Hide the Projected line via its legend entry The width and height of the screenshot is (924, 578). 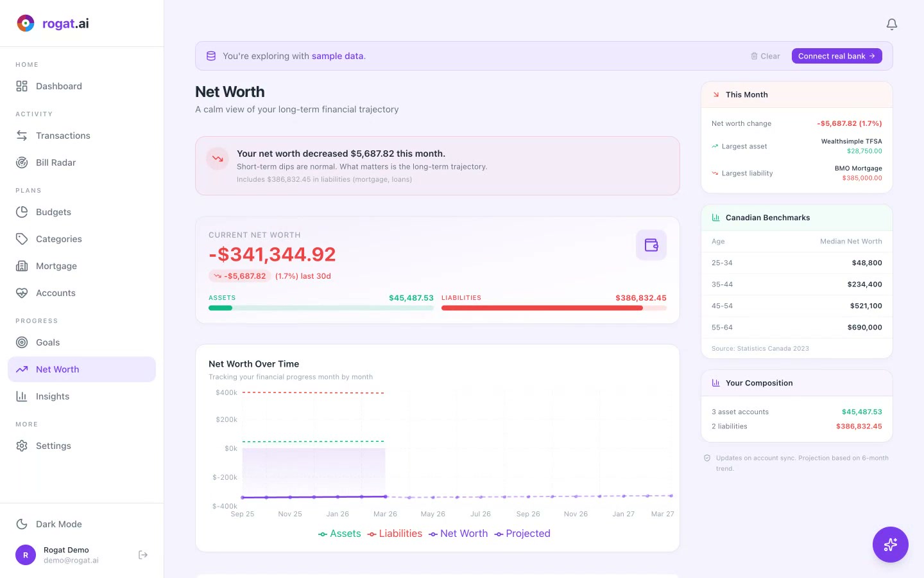click(522, 534)
